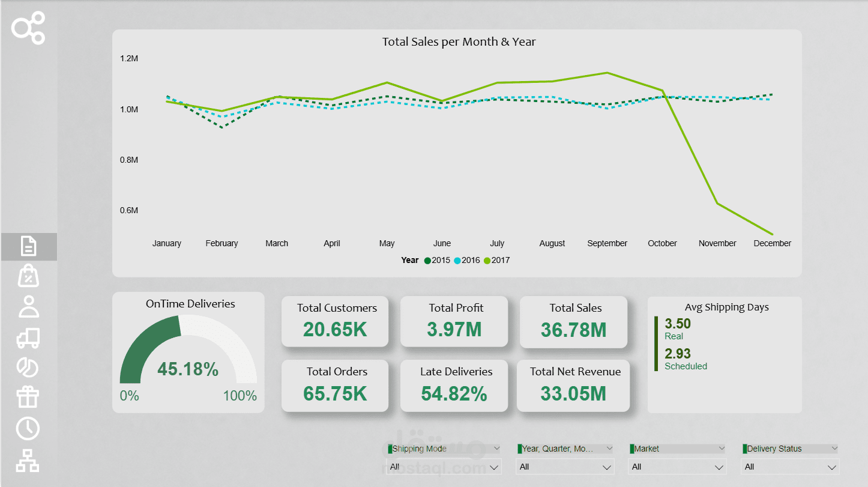Click the gauge 100% maximum label
This screenshot has width=868, height=487.
pyautogui.click(x=240, y=396)
